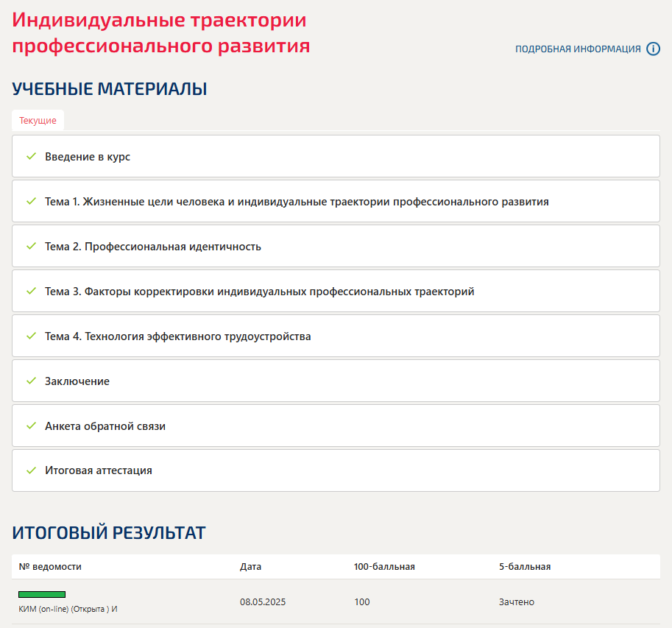Click the ИТОГОВЫЙ РЕЗУЛЬТАТ heading
The height and width of the screenshot is (628, 672).
tap(109, 533)
